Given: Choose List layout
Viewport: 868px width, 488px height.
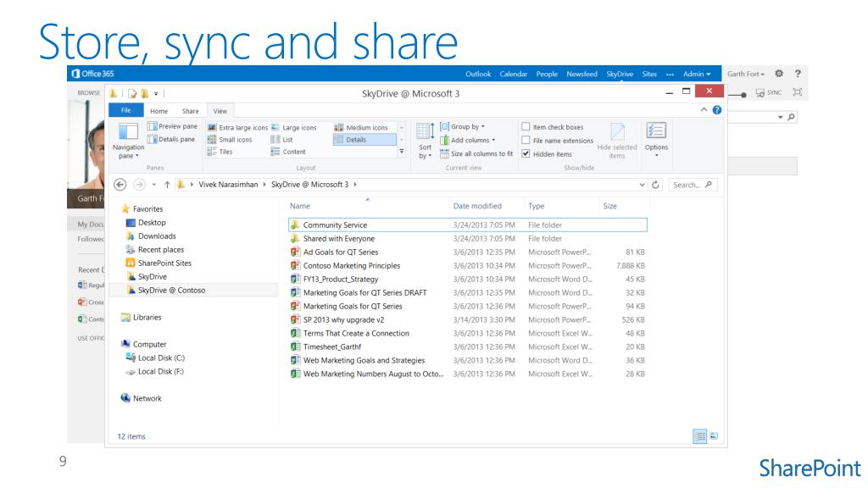Looking at the screenshot, I should point(281,140).
